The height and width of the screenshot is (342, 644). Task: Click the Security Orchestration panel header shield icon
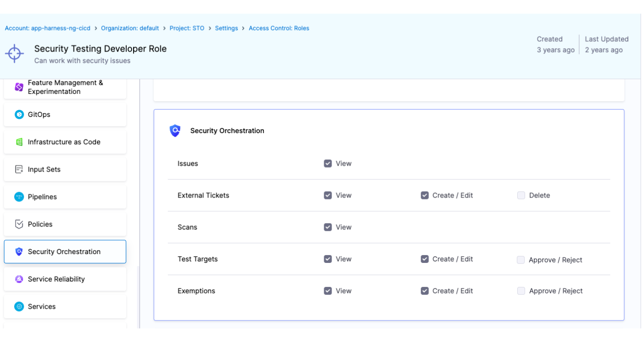coord(175,131)
